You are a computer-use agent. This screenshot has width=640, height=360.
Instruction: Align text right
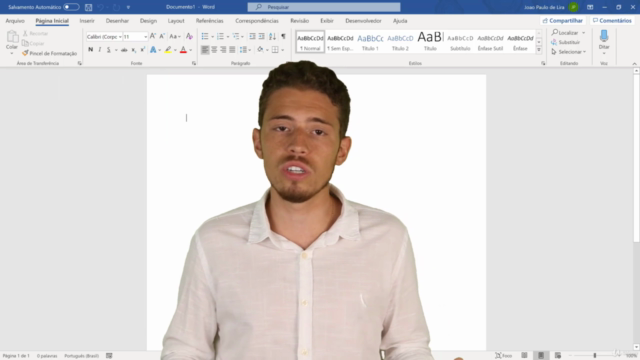coord(223,50)
